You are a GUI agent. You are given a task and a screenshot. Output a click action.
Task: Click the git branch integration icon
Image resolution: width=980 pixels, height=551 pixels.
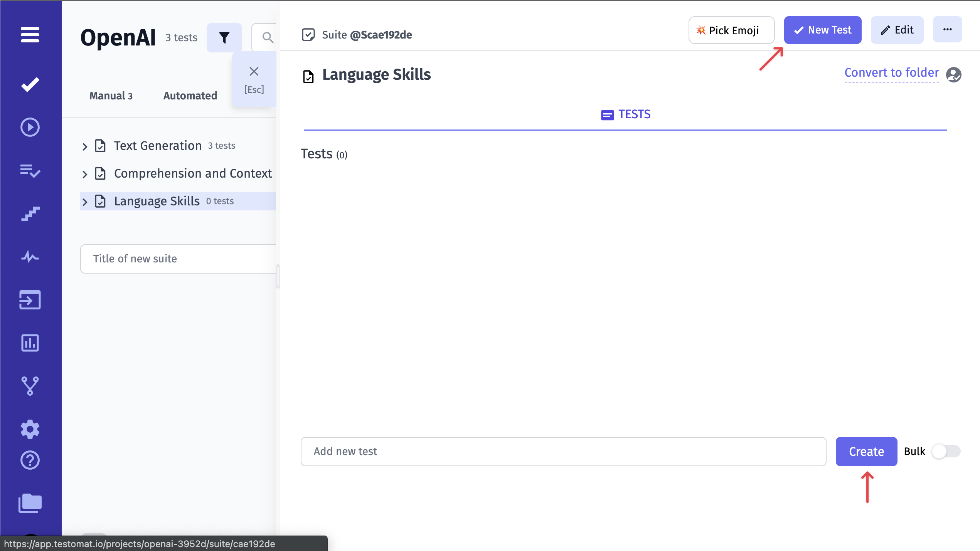[30, 386]
